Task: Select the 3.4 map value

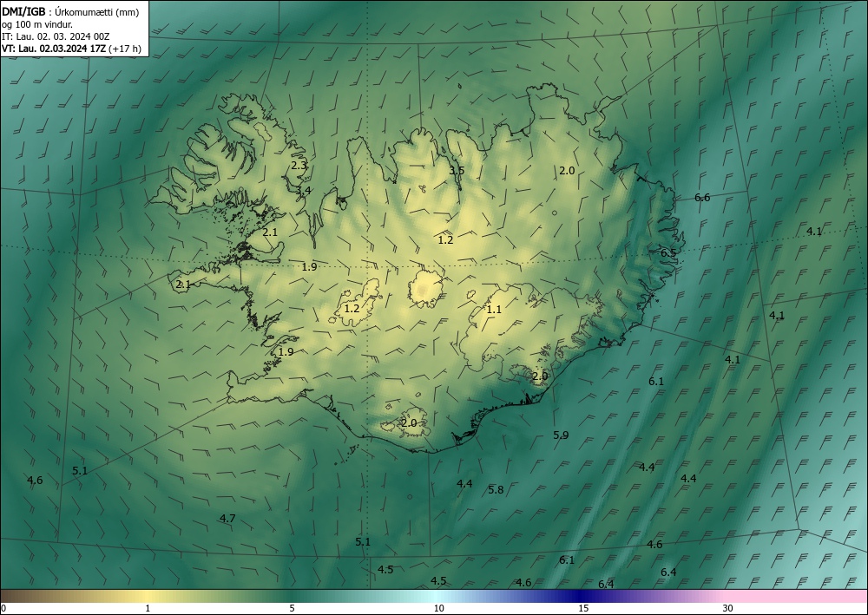Action: 303,191
